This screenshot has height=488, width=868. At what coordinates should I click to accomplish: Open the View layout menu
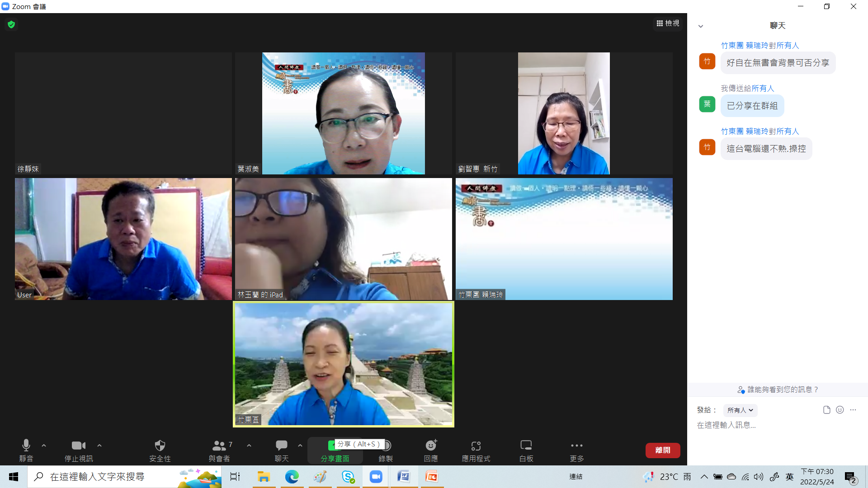click(668, 23)
